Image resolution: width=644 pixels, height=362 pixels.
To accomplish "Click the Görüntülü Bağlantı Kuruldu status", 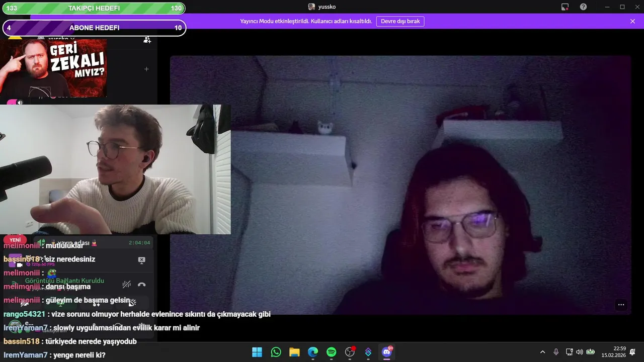I will tap(64, 281).
